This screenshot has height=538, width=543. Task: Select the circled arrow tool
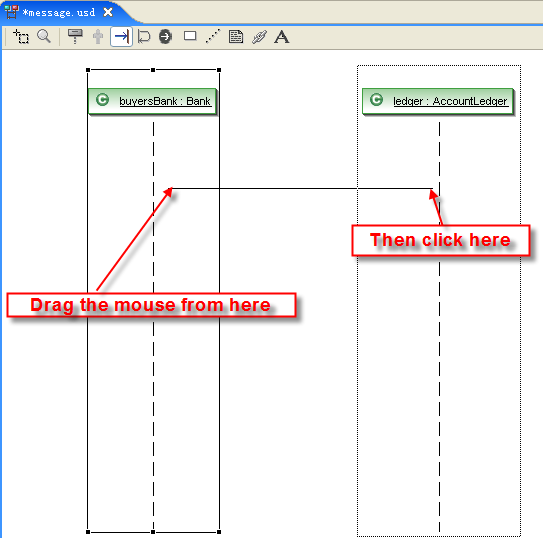[166, 36]
